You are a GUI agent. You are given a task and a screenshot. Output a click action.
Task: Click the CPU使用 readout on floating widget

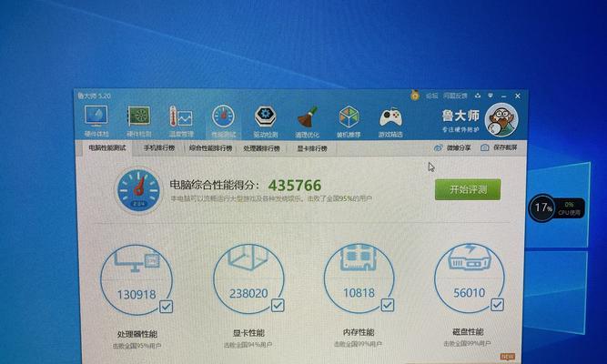point(569,208)
